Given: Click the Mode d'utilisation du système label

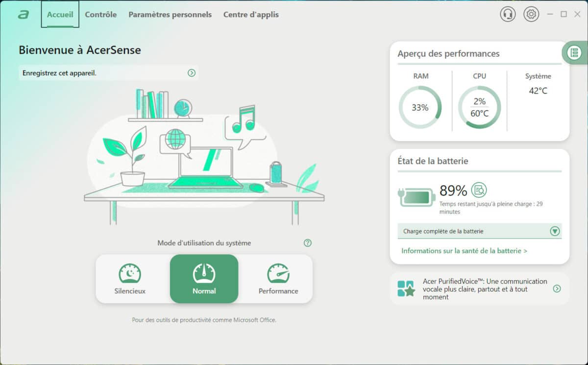Looking at the screenshot, I should (x=204, y=243).
